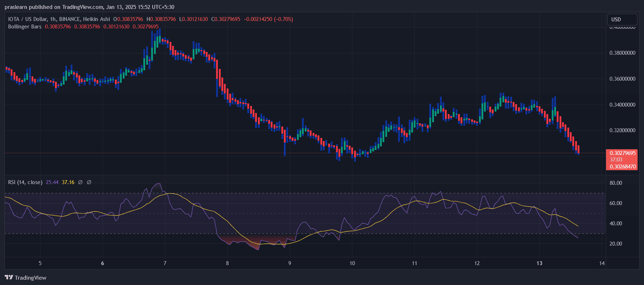Click the TradingView logo icon
The image size is (644, 285).
[9, 278]
